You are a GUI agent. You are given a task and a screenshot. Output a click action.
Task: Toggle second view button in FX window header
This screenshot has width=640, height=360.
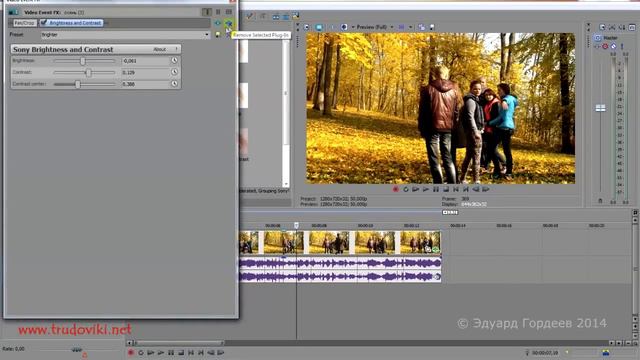coord(218,12)
